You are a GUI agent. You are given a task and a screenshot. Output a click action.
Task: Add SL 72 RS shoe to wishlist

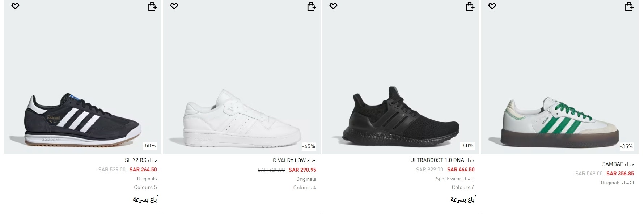(x=15, y=6)
